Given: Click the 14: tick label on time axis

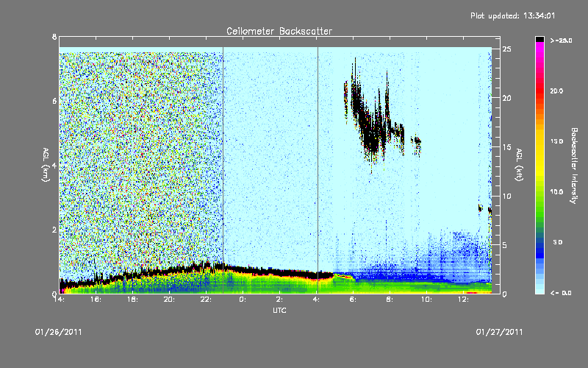Looking at the screenshot, I should 59,300.
